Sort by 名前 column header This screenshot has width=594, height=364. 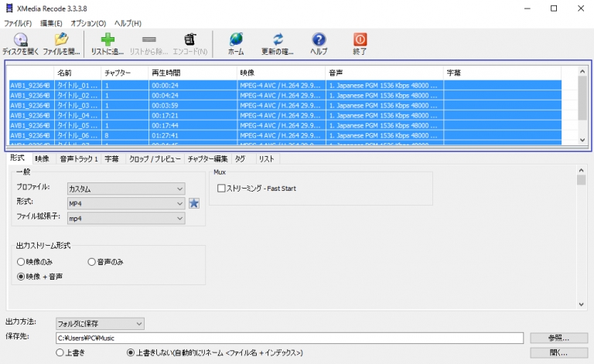pyautogui.click(x=77, y=73)
